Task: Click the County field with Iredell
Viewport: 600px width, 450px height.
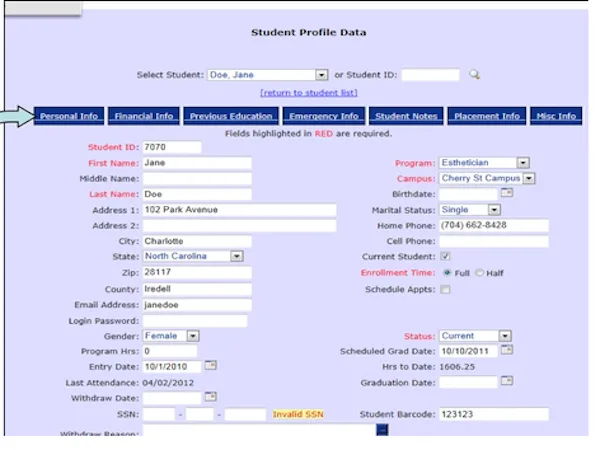Action: tap(197, 289)
